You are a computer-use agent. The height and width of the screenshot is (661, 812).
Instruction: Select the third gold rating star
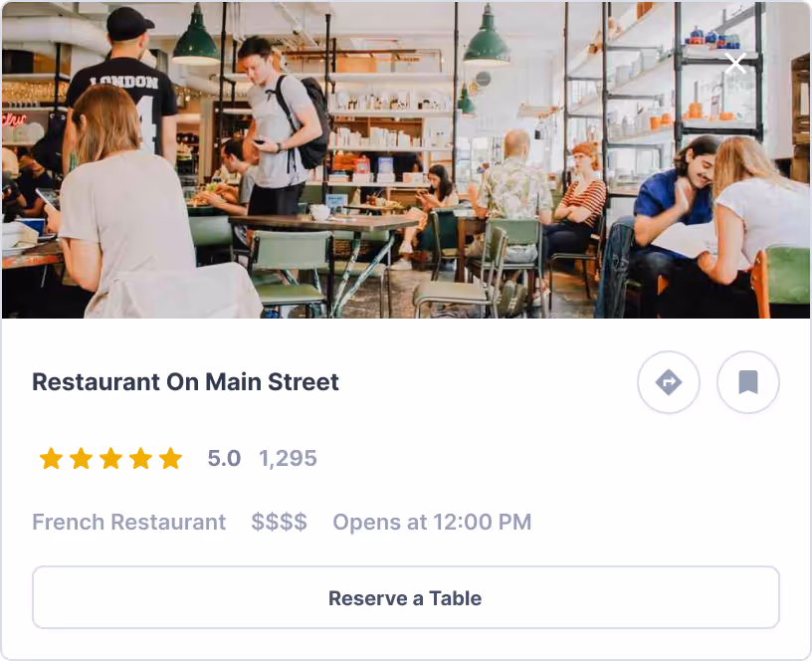(x=110, y=459)
